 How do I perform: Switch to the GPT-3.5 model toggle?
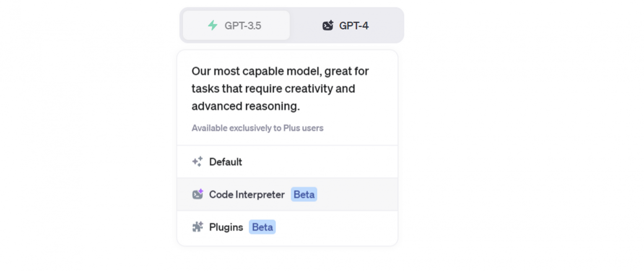click(236, 25)
